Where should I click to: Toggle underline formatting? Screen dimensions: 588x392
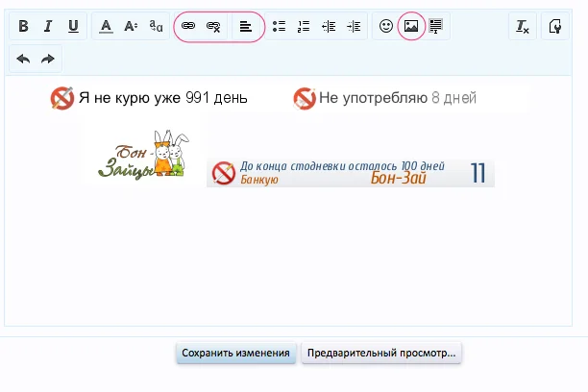pos(73,27)
